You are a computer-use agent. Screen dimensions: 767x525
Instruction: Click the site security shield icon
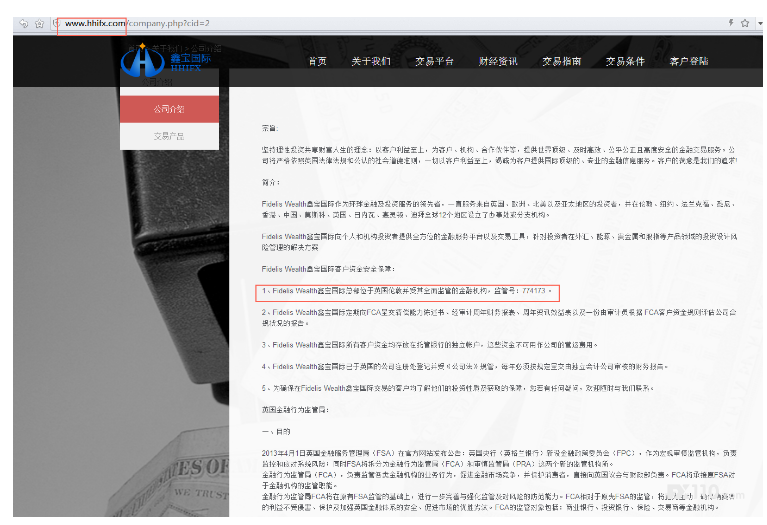[57, 23]
